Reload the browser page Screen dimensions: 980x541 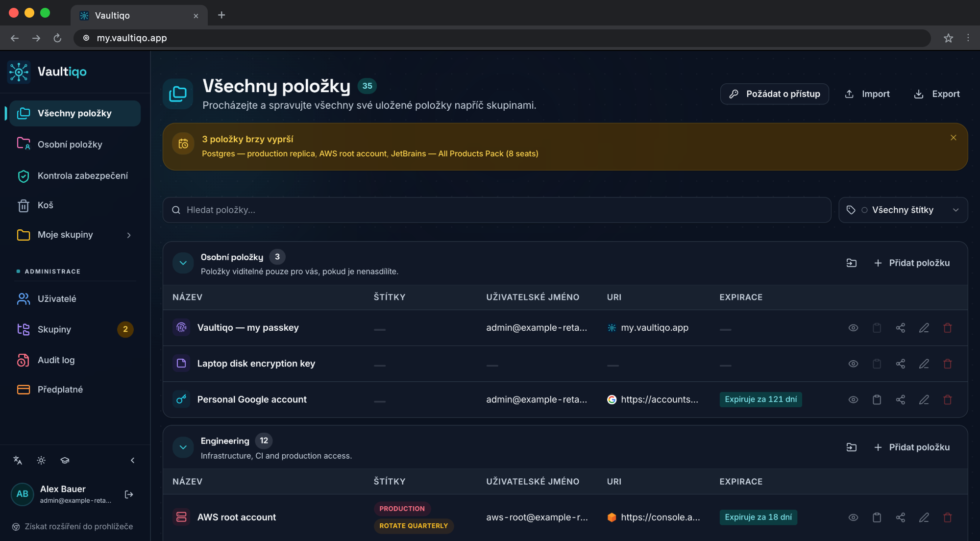point(57,38)
